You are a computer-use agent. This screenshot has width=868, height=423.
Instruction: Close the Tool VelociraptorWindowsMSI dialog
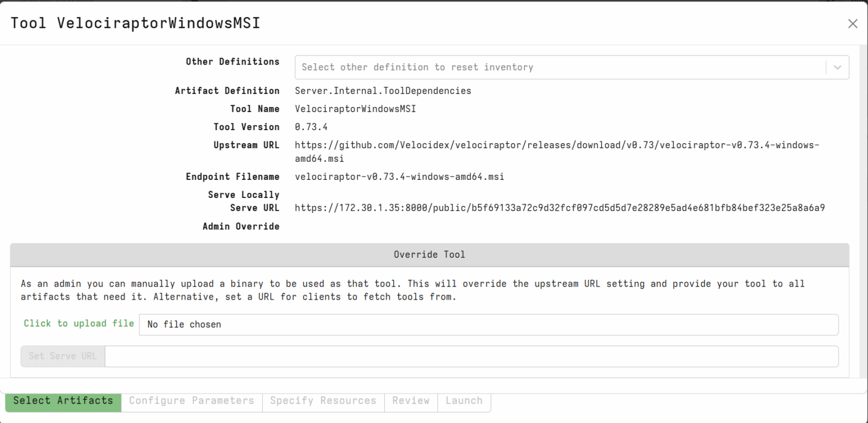(853, 23)
